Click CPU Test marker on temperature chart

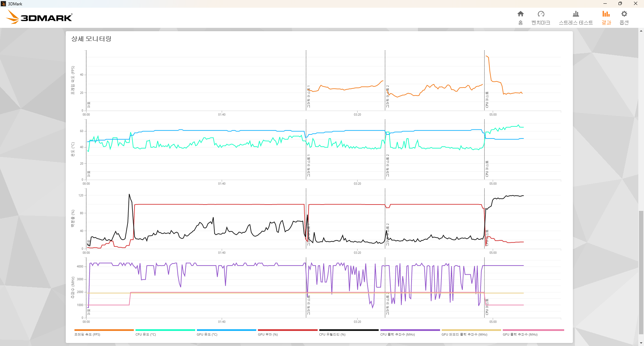pos(487,169)
